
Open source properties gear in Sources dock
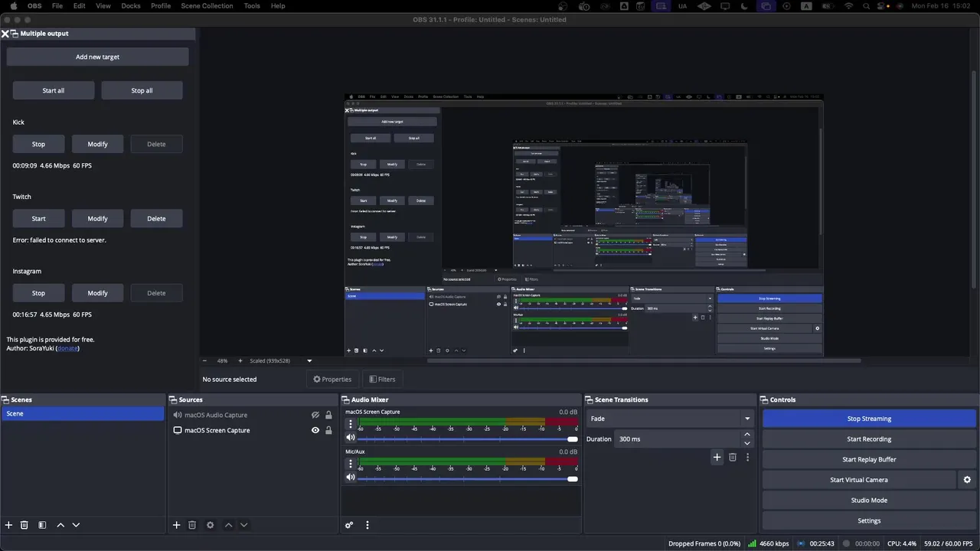click(210, 525)
